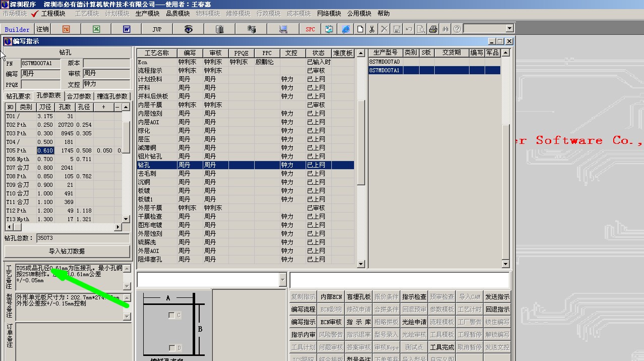Open the 品质模块 menu
This screenshot has width=644, height=361.
(178, 14)
